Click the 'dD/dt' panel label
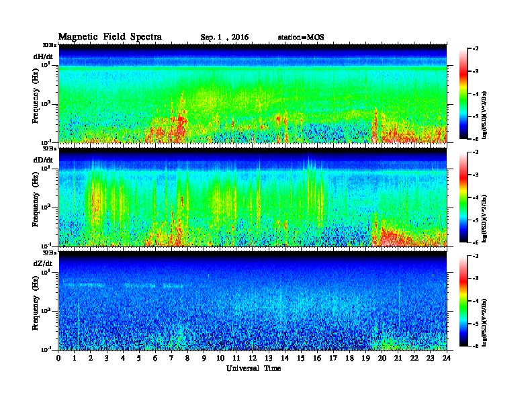The width and height of the screenshot is (532, 411). 43,160
